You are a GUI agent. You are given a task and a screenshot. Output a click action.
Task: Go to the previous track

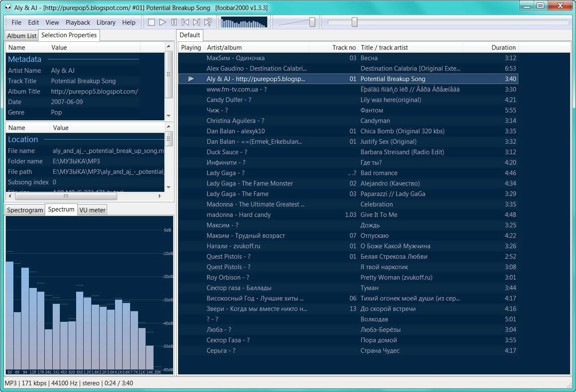pyautogui.click(x=185, y=22)
